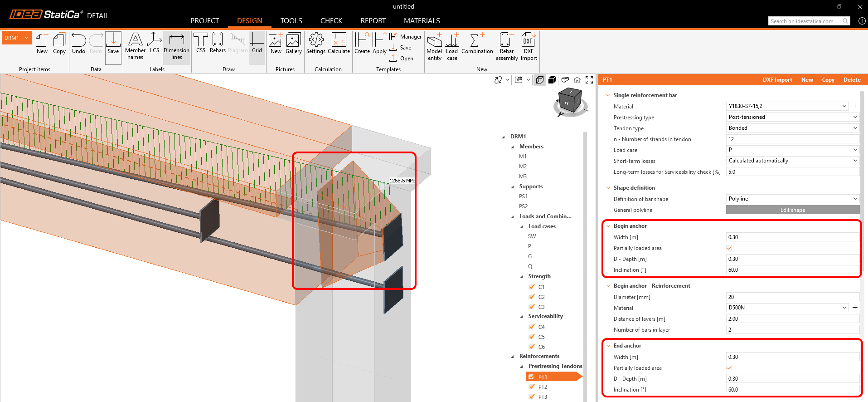Toggle the C1 strength combination checkbox
868x402 pixels.
pyautogui.click(x=532, y=287)
